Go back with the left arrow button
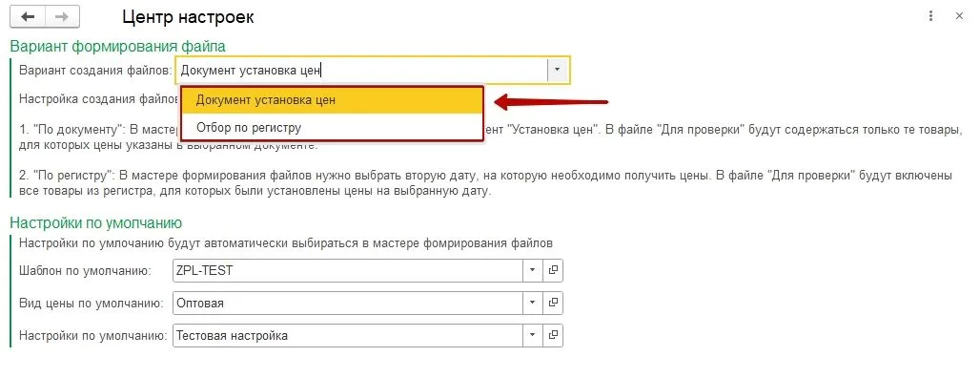980x378 pixels. coord(28,17)
